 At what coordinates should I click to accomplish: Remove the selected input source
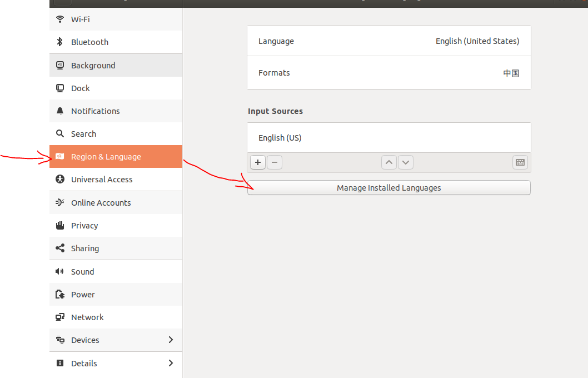point(275,162)
